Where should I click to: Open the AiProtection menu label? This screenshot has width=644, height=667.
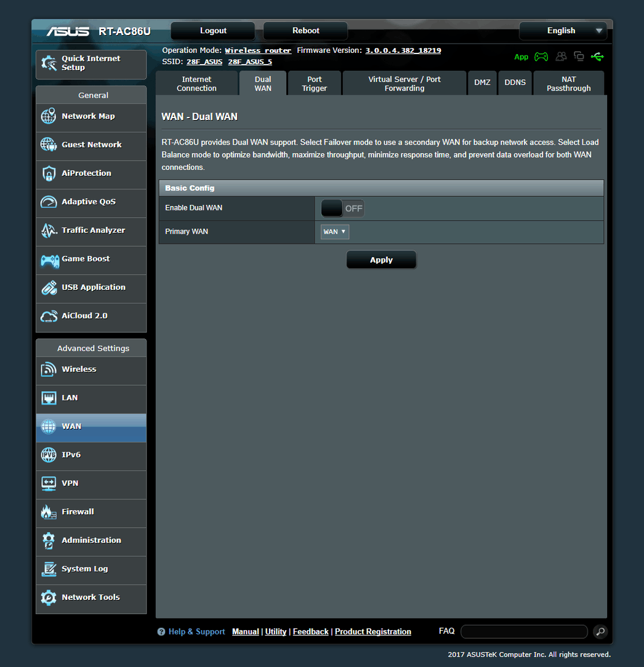[x=86, y=173]
